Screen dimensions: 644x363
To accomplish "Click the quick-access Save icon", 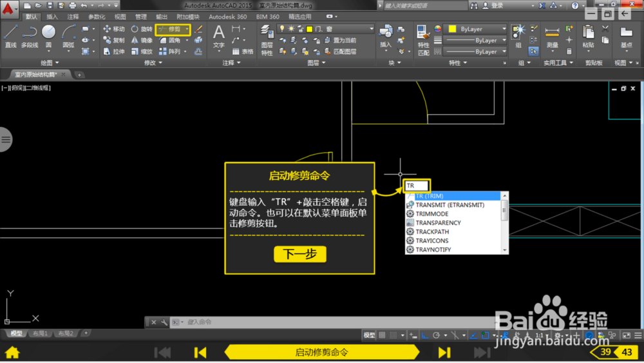I will pos(50,5).
